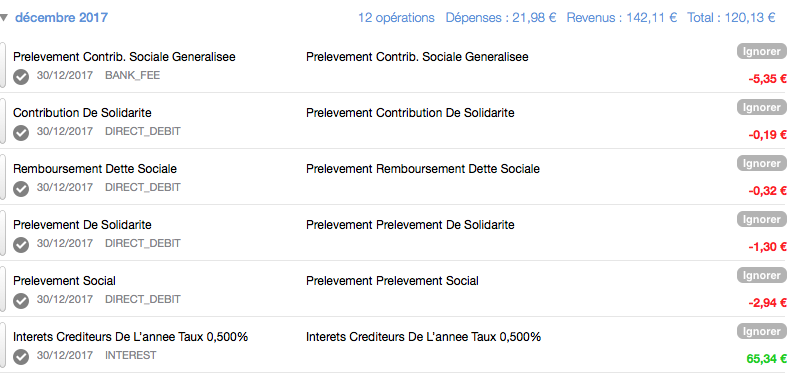Ignore the -0,19 € Contribution De Solidarite
This screenshot has width=794, height=373.
(x=762, y=107)
